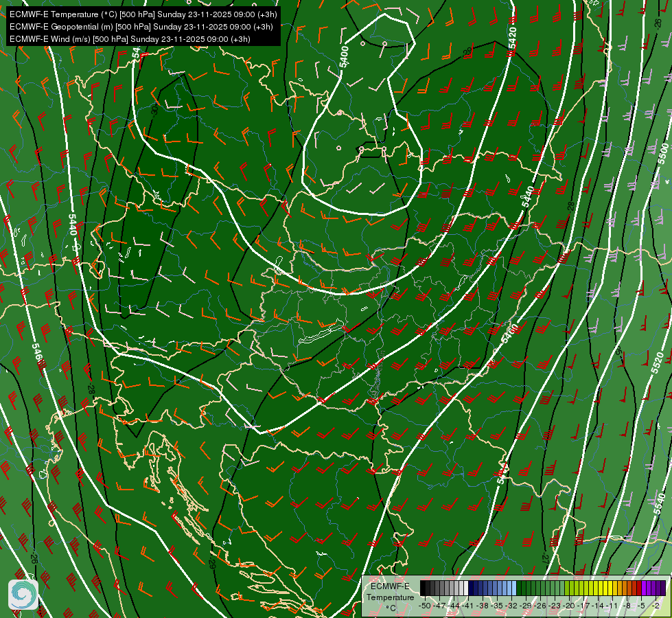
Task: Click the white swatch in the legend
Action: click(466, 588)
